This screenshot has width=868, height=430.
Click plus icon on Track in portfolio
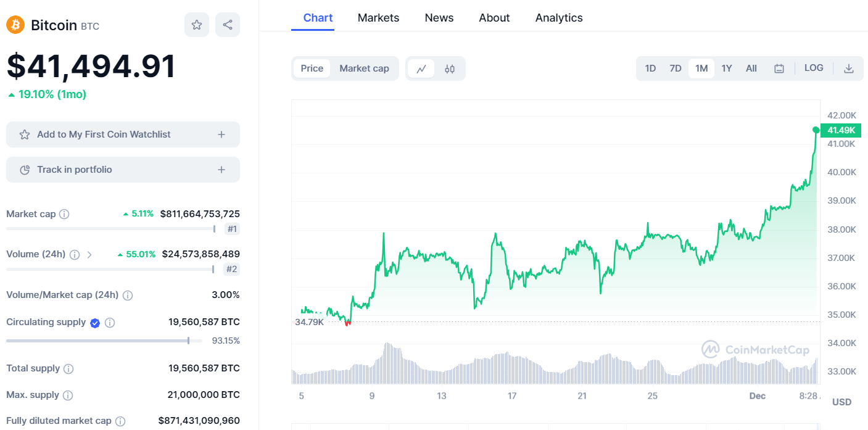221,170
